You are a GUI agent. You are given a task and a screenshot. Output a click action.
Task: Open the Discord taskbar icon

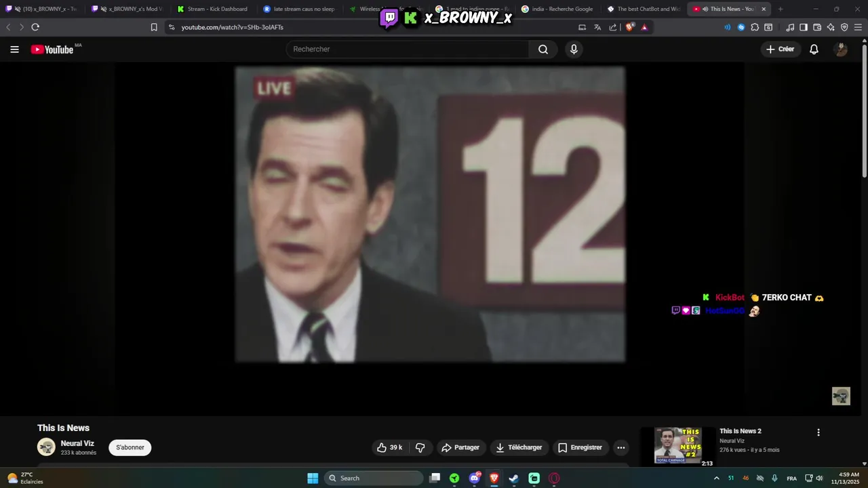pos(475,478)
